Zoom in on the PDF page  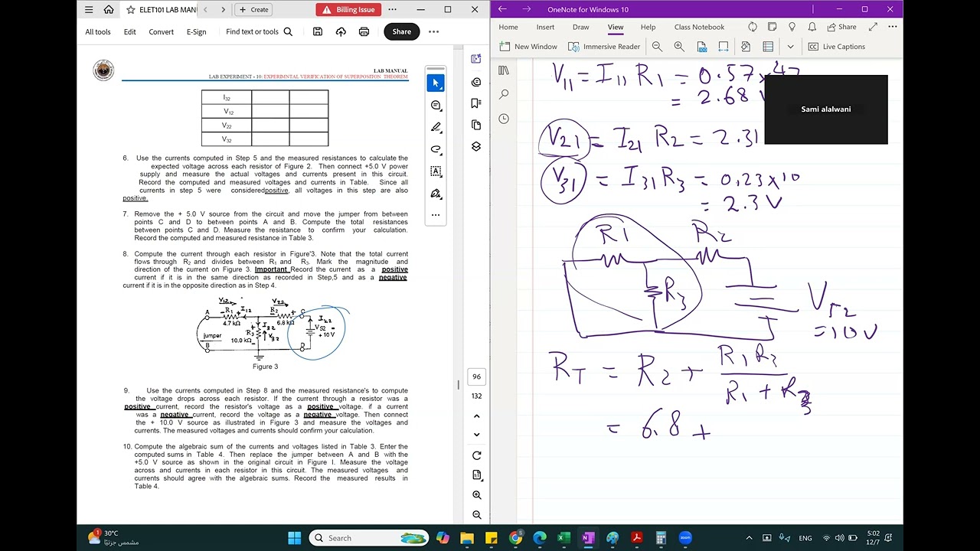(x=476, y=495)
